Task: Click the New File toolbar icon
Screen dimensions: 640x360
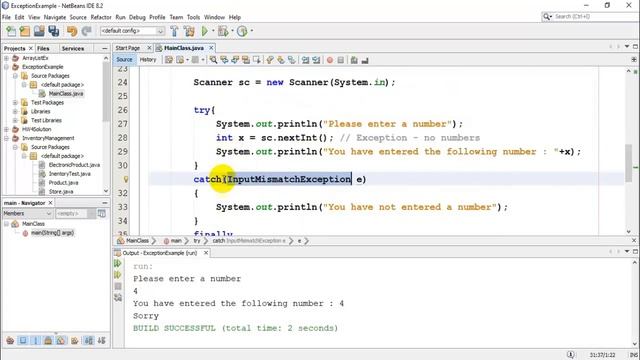Action: pos(11,31)
